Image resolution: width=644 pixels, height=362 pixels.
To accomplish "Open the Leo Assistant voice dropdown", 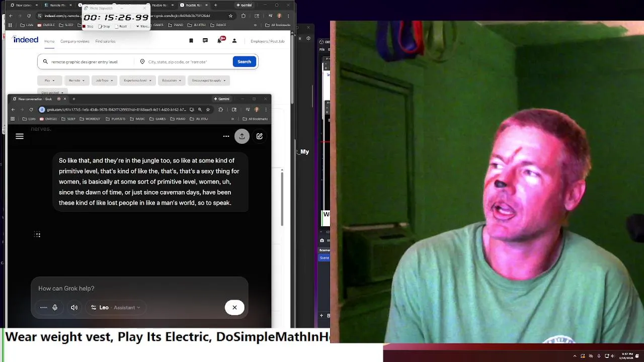I will click(116, 307).
